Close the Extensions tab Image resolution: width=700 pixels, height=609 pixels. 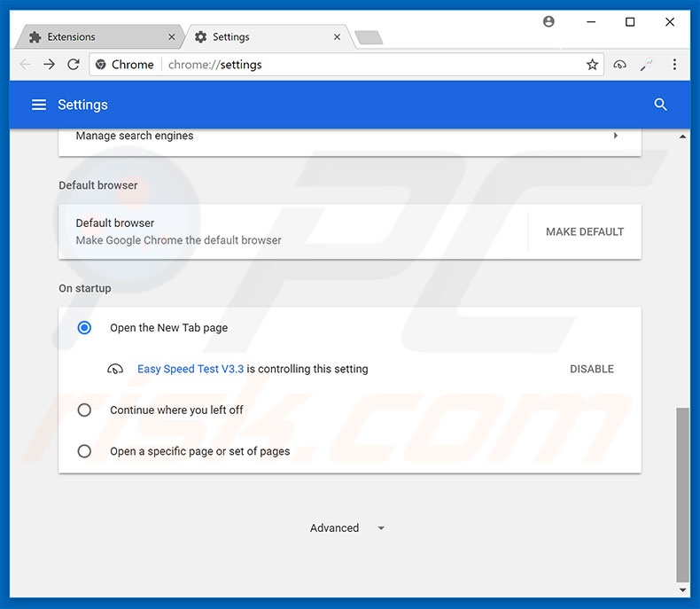click(171, 37)
